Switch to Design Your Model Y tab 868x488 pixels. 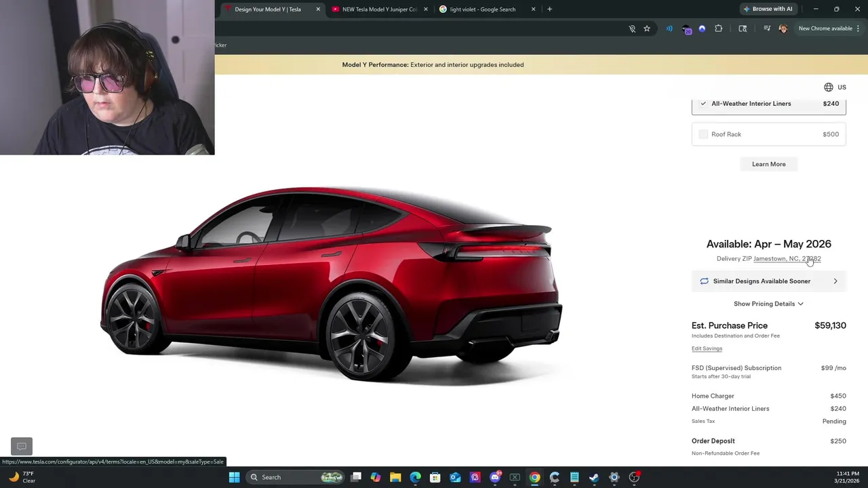tap(268, 9)
